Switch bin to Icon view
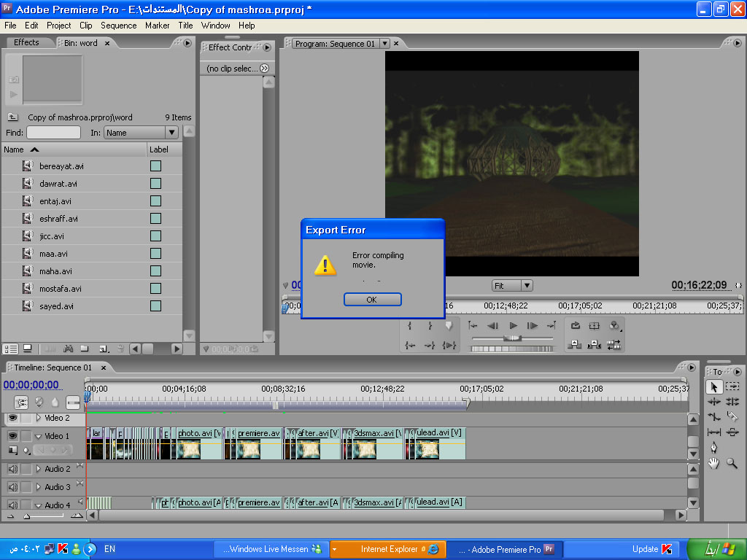 click(x=28, y=349)
